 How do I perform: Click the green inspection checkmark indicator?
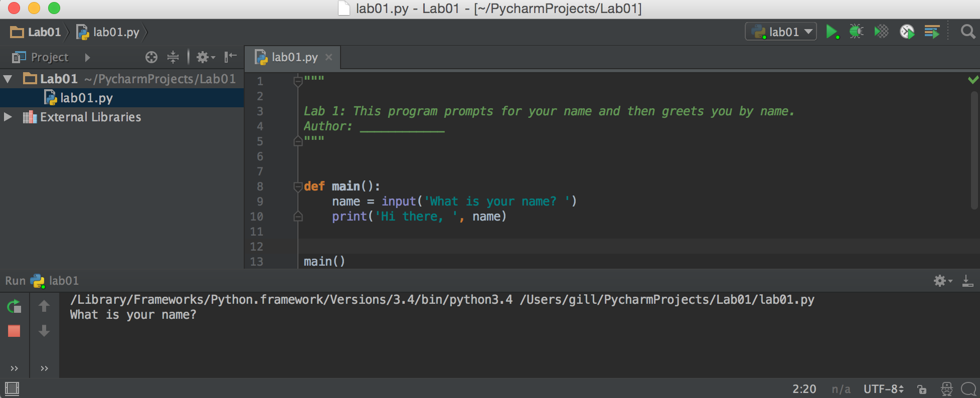tap(973, 80)
